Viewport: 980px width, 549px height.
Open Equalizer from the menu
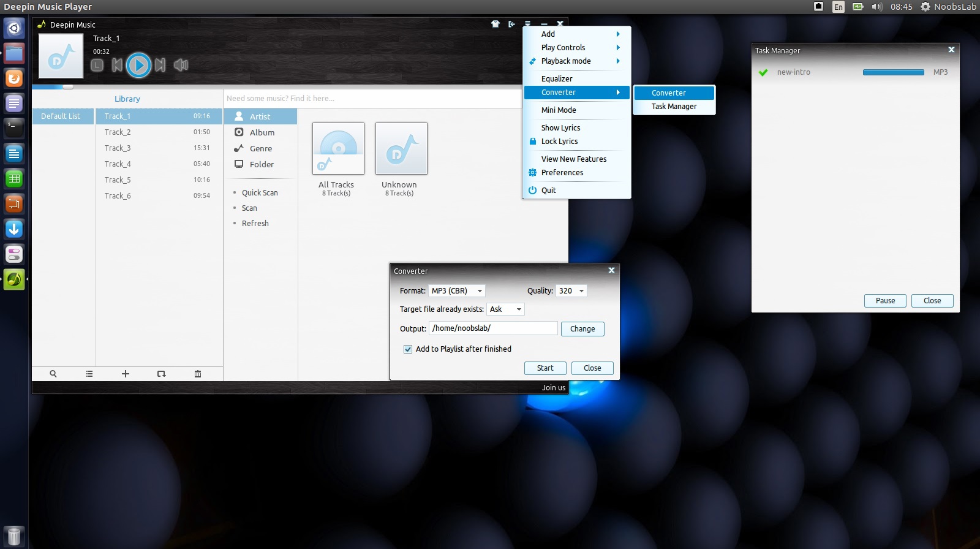pos(577,78)
